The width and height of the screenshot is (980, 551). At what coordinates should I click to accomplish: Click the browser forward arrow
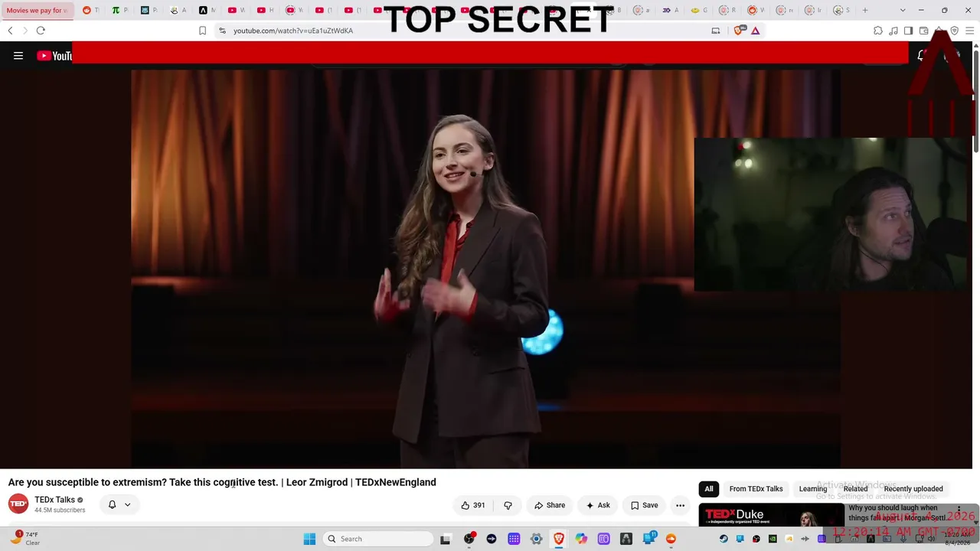click(x=24, y=31)
